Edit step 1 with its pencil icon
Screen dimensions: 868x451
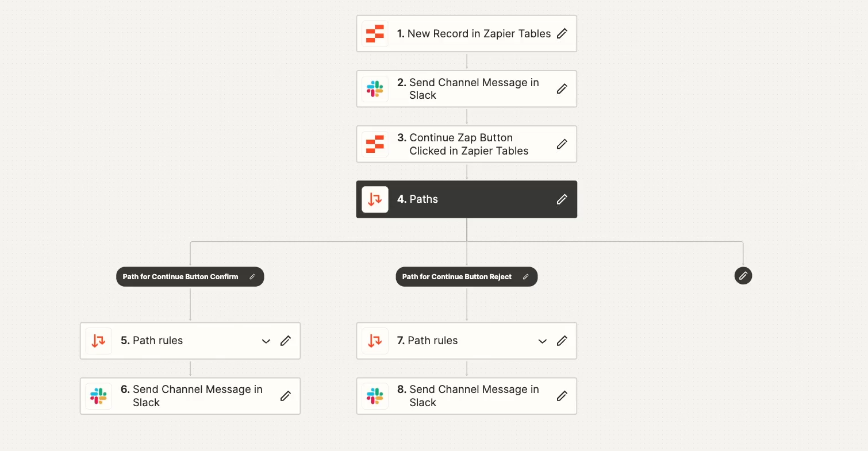(x=562, y=33)
